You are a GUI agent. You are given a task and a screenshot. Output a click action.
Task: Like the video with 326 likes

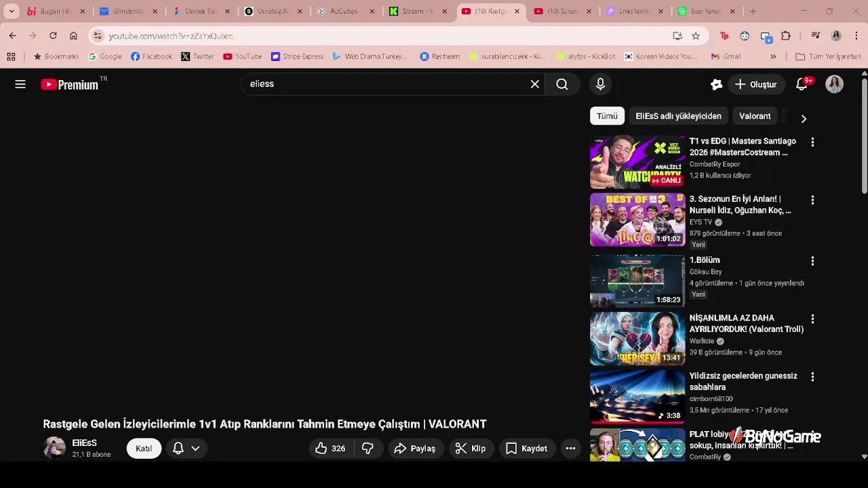point(331,448)
